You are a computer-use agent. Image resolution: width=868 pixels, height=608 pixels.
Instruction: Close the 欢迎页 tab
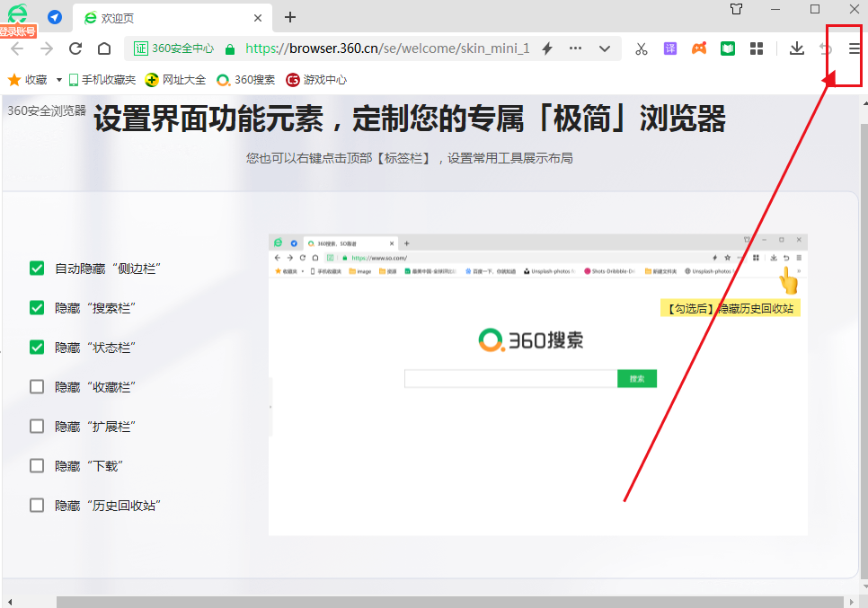tap(257, 18)
